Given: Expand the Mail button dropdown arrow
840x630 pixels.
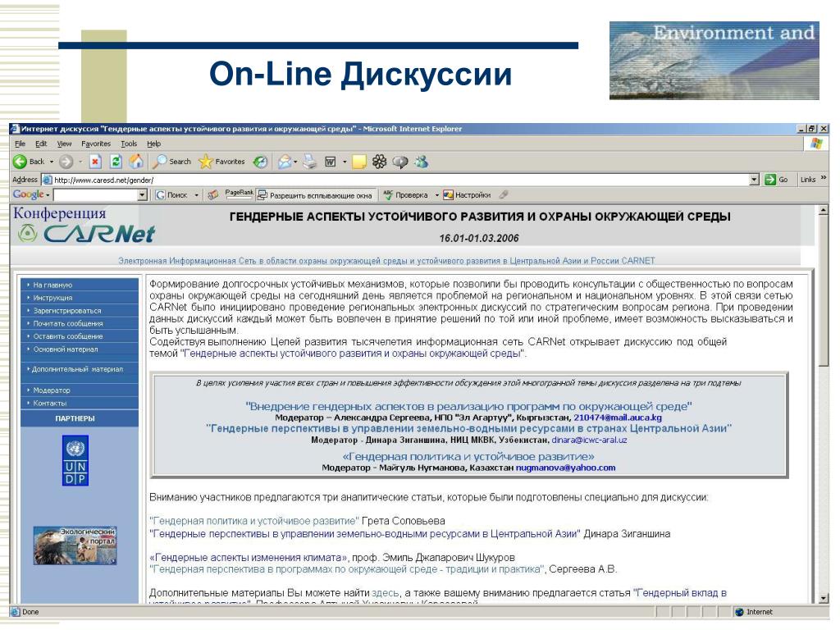Looking at the screenshot, I should click(295, 162).
